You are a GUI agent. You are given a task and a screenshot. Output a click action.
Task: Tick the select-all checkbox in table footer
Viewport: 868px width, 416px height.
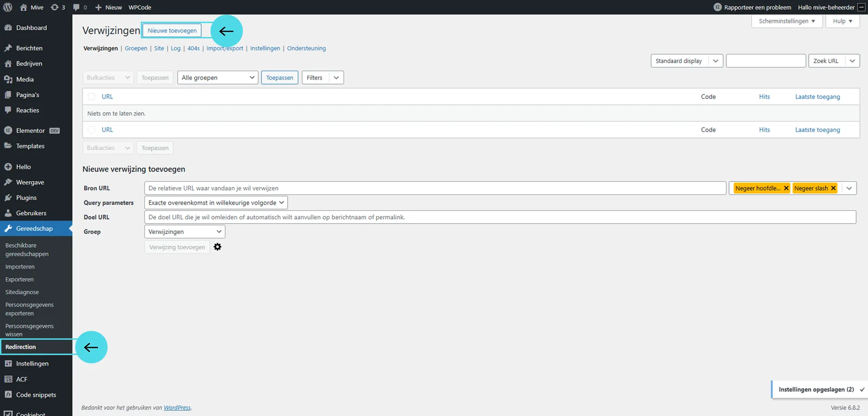coord(91,130)
